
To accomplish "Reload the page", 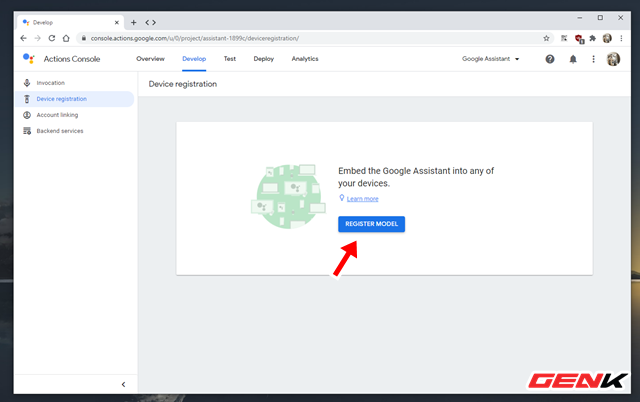I will (51, 38).
